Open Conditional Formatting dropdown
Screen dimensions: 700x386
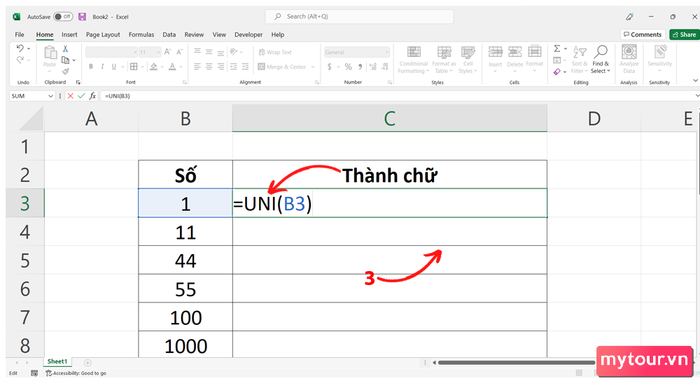point(413,60)
